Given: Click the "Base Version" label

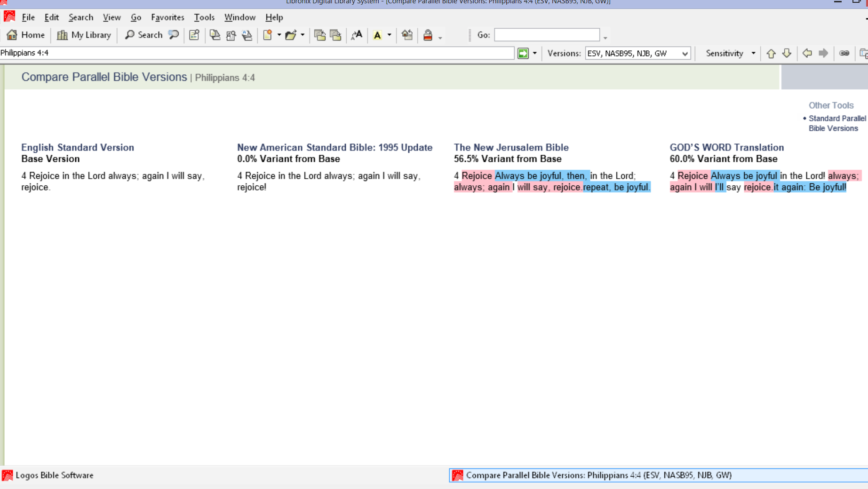Looking at the screenshot, I should [x=50, y=159].
